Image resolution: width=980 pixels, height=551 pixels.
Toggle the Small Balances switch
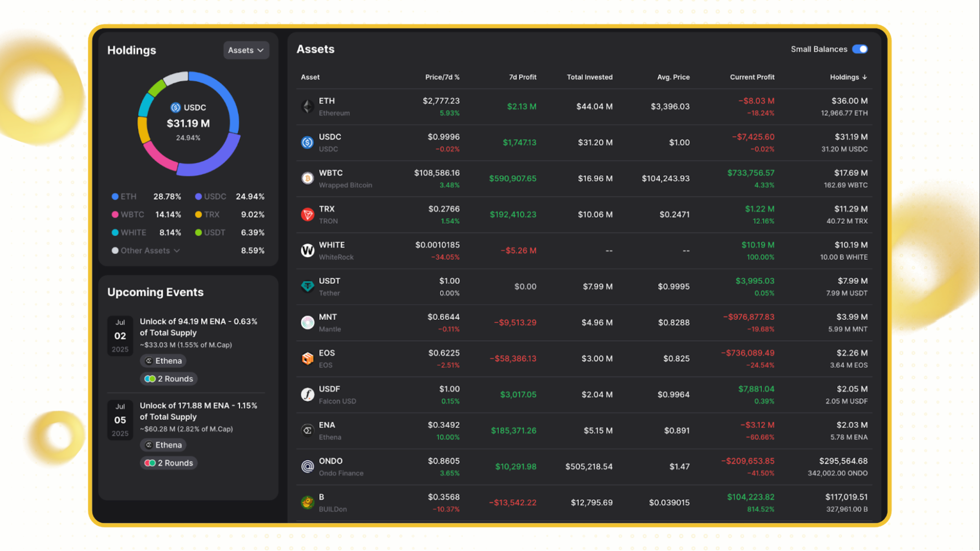pos(860,49)
